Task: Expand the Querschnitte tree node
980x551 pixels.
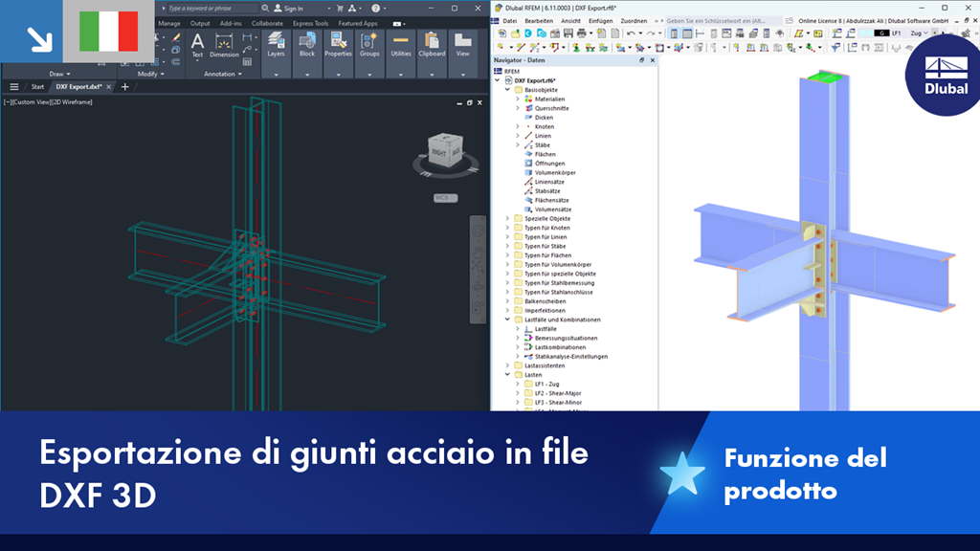Action: pyautogui.click(x=518, y=108)
